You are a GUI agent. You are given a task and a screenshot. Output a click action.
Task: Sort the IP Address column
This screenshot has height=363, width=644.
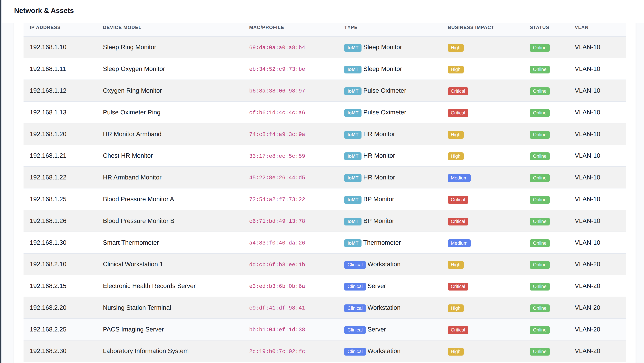click(45, 27)
